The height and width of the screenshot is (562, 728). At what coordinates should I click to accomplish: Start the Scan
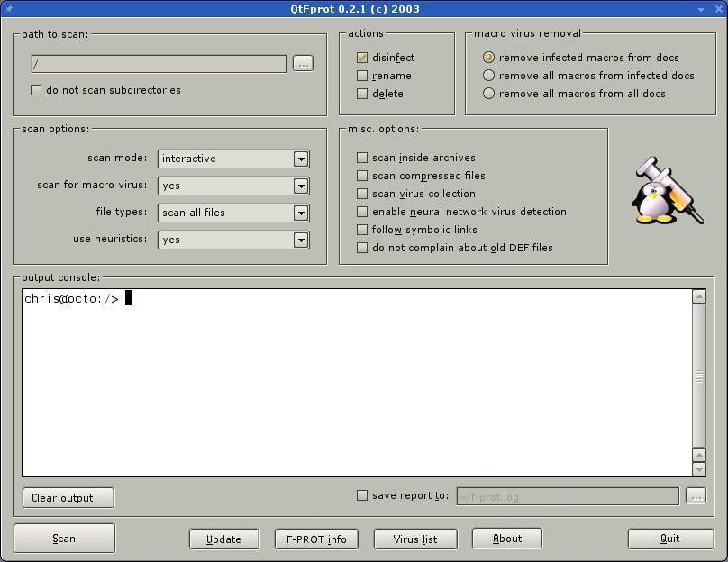[x=65, y=539]
